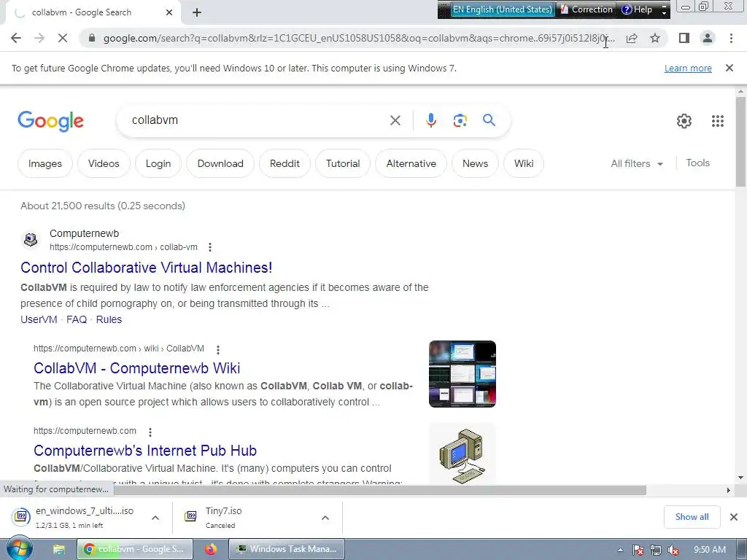This screenshot has height=560, width=747.
Task: Switch to Firefox in the taskbar
Action: 211,549
